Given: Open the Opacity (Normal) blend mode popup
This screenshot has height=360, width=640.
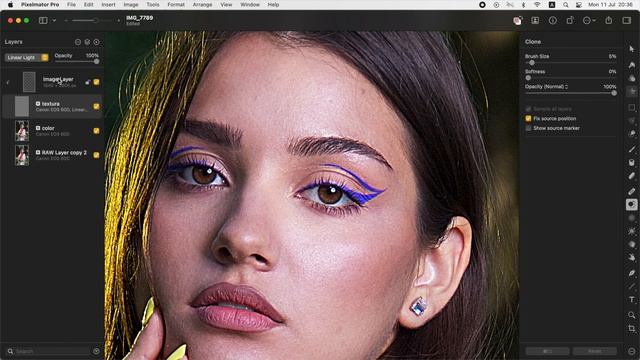Looking at the screenshot, I should (547, 87).
